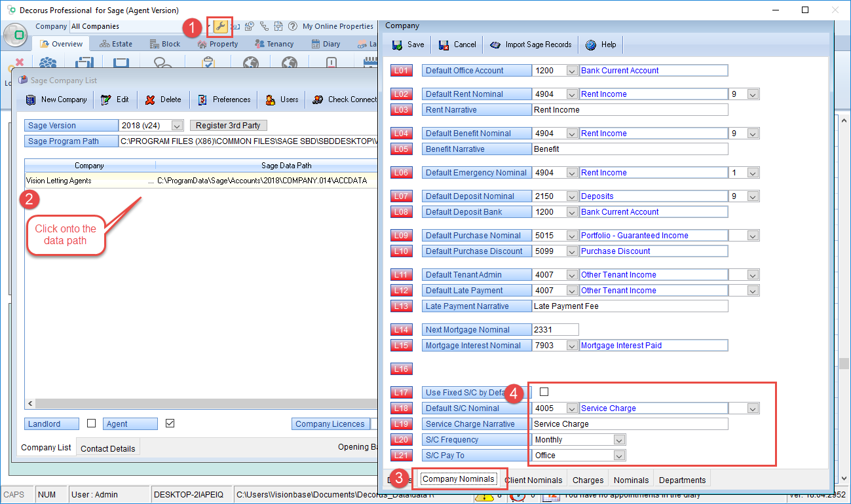
Task: Open the Default Deposit Nominal 2150 dropdown
Action: pyautogui.click(x=572, y=196)
